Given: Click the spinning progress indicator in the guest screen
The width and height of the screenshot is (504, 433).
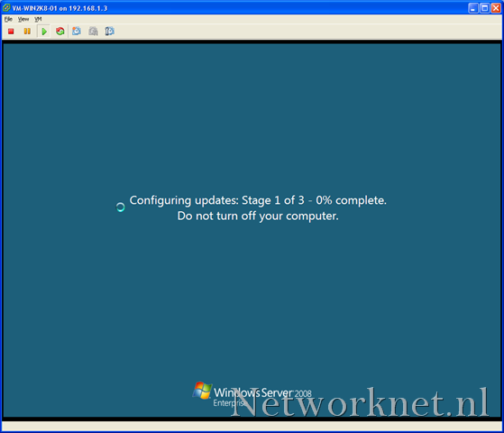Looking at the screenshot, I should click(x=121, y=207).
